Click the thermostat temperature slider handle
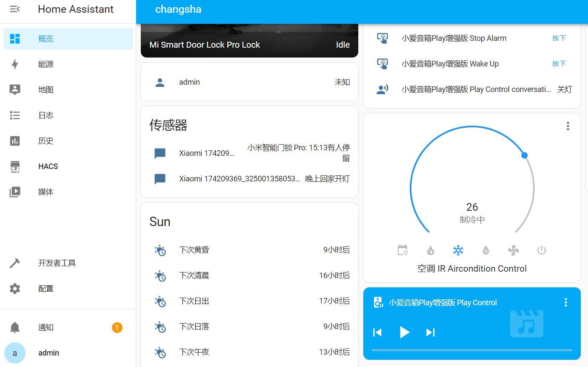 coord(525,155)
